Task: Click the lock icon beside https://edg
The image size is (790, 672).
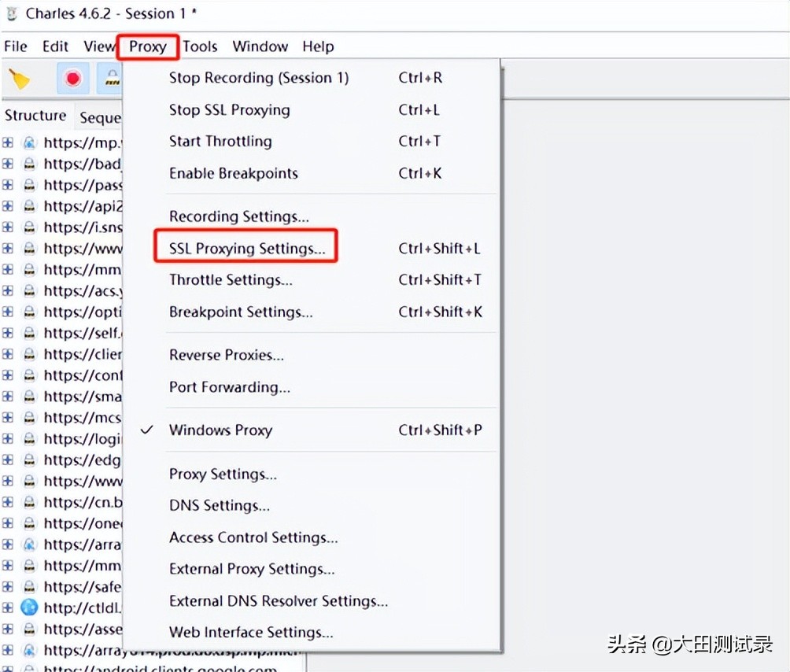Action: tap(30, 460)
